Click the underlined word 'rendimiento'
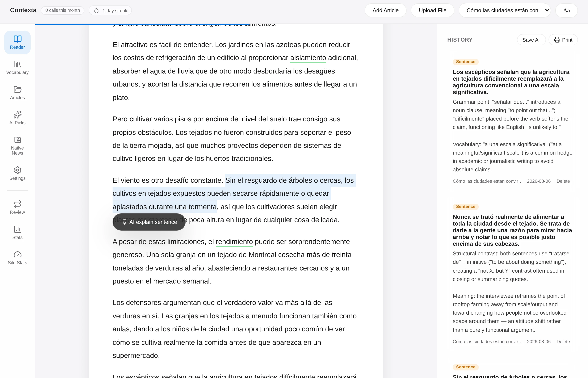 pos(234,241)
